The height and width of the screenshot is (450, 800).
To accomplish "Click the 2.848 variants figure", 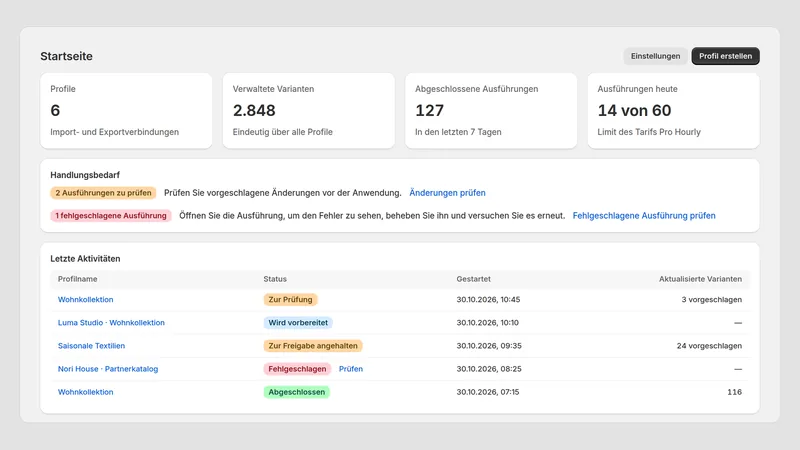I will coord(254,110).
